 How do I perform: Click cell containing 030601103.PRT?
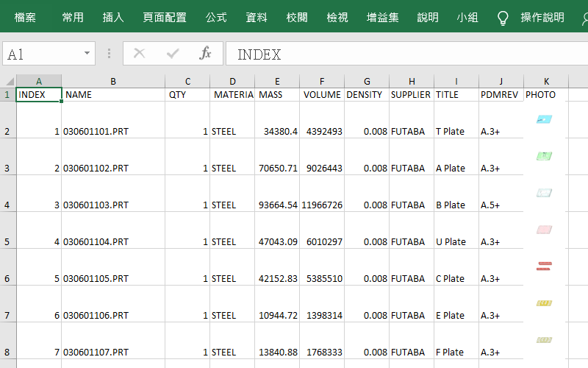point(96,205)
